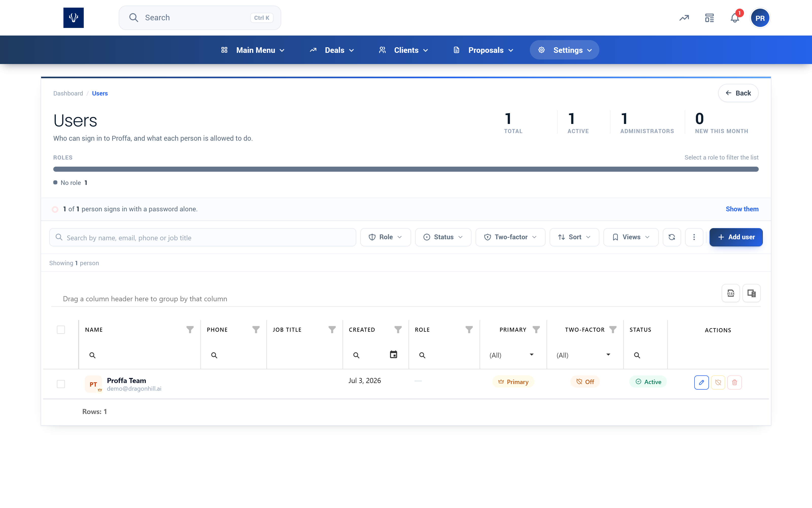Focus the name, email, phone search field
This screenshot has width=812, height=508.
203,237
